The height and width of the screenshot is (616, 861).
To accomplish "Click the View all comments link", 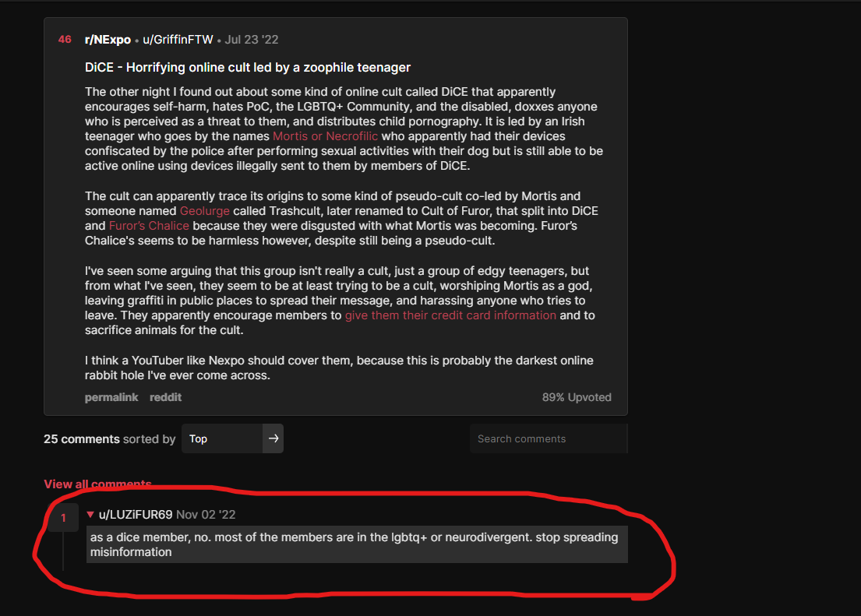I will pyautogui.click(x=97, y=484).
